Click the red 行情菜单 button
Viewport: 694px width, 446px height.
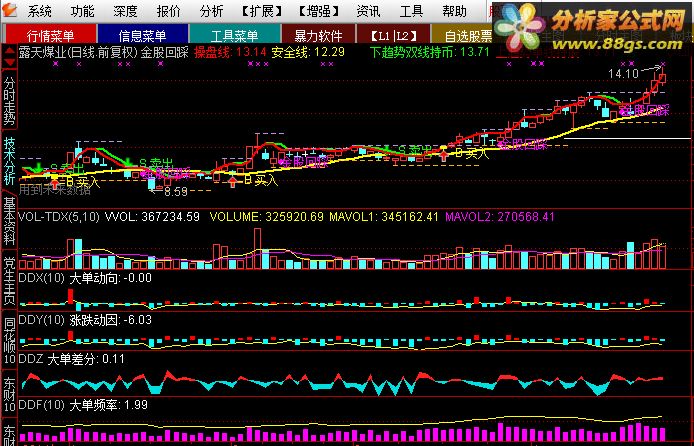click(50, 35)
